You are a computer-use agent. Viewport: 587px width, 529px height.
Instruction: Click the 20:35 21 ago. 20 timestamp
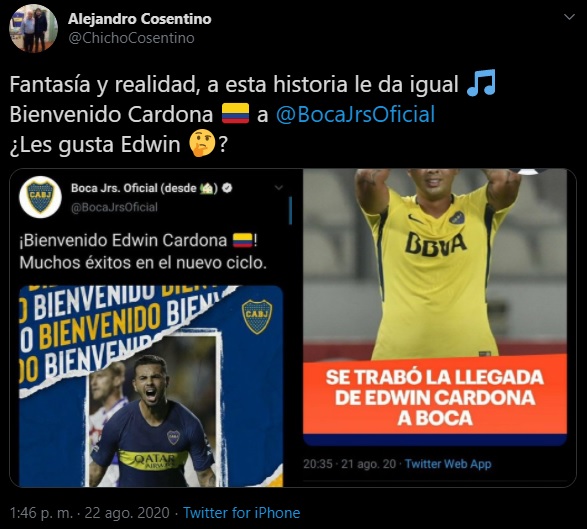pyautogui.click(x=350, y=464)
